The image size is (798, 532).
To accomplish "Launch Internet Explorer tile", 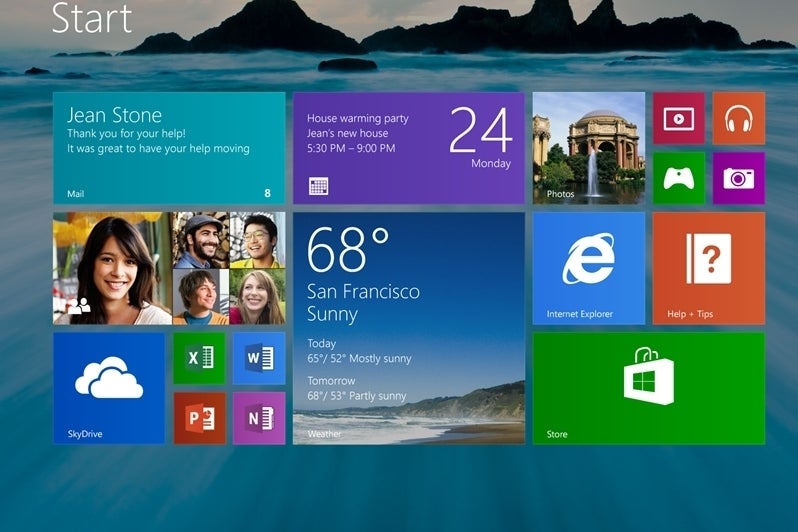I will 589,268.
